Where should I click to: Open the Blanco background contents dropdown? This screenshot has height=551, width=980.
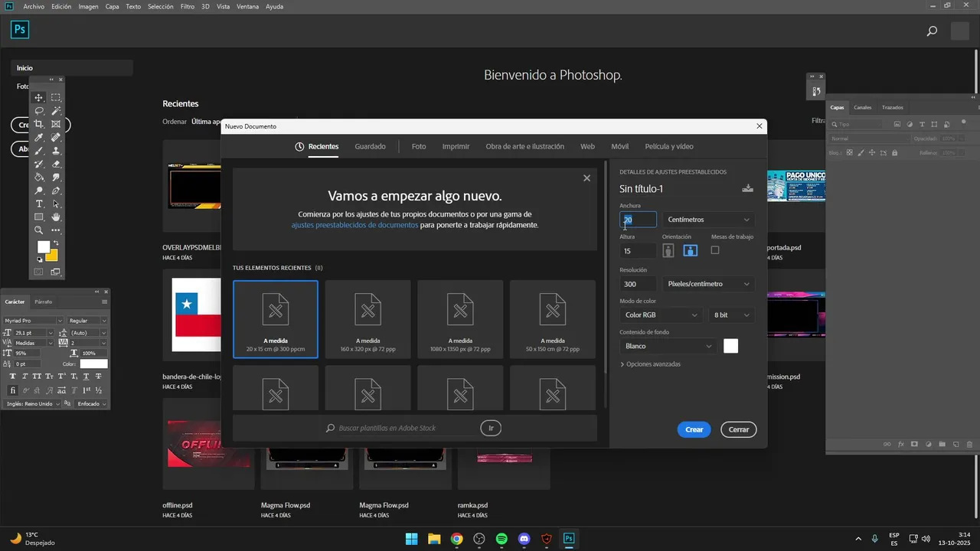tap(668, 346)
